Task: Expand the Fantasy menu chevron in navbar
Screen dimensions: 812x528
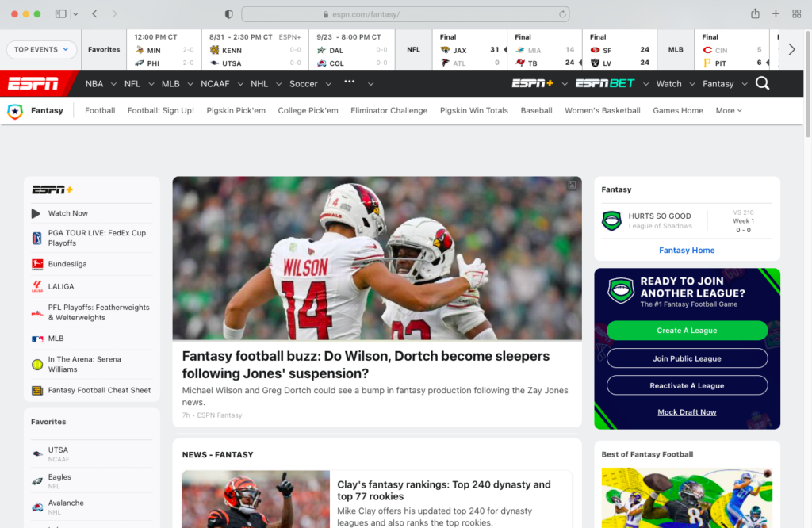Action: click(x=745, y=84)
